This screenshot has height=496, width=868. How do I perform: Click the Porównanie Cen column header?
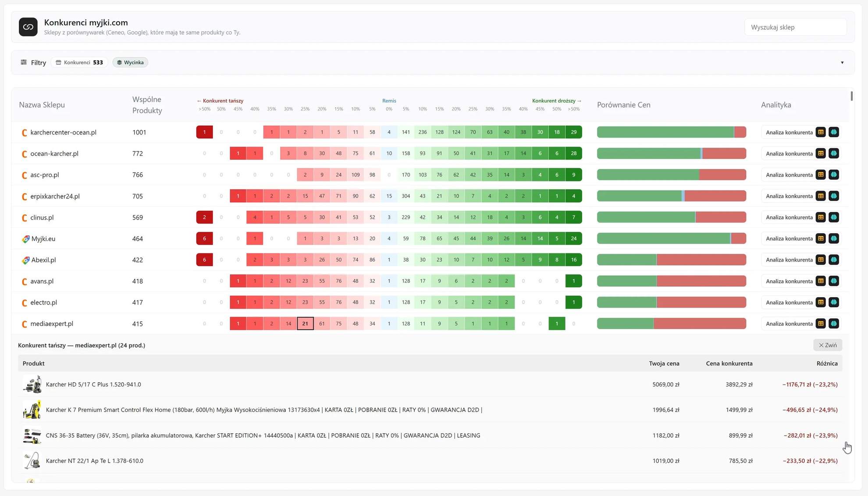click(x=623, y=105)
